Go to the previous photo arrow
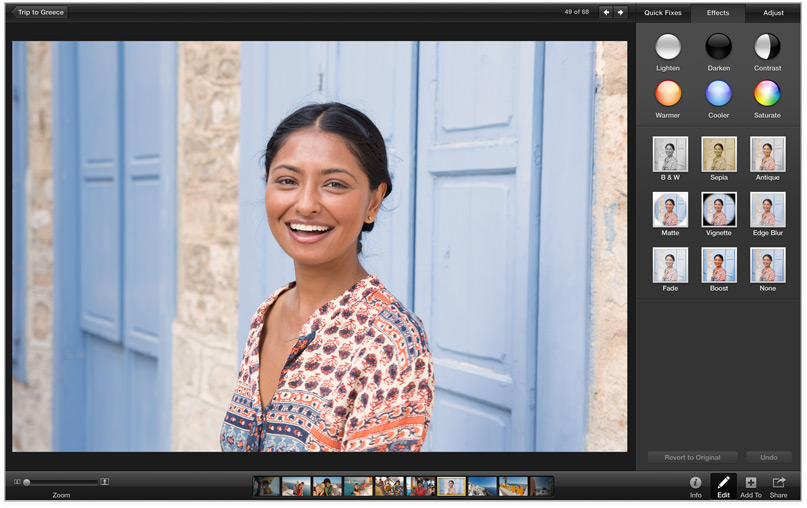 coord(605,12)
